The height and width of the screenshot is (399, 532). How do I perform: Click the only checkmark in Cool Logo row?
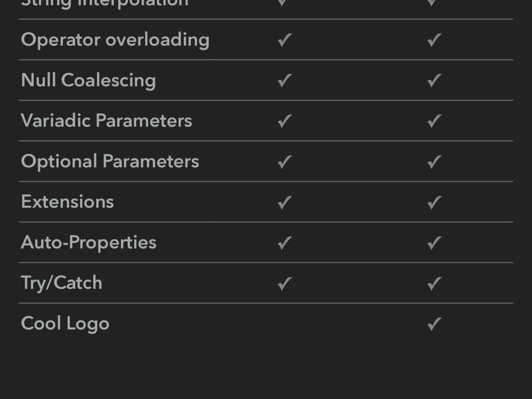(434, 324)
